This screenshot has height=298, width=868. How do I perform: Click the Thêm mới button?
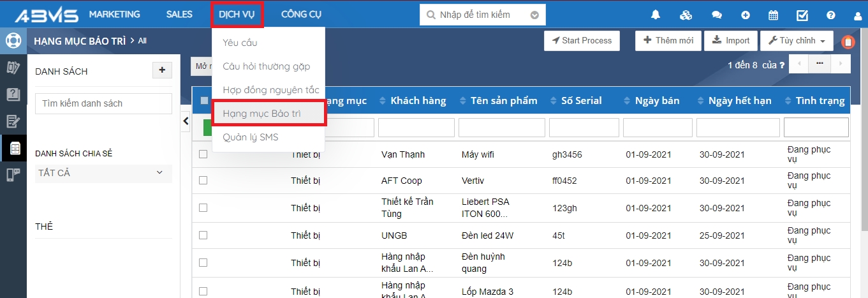(x=668, y=41)
